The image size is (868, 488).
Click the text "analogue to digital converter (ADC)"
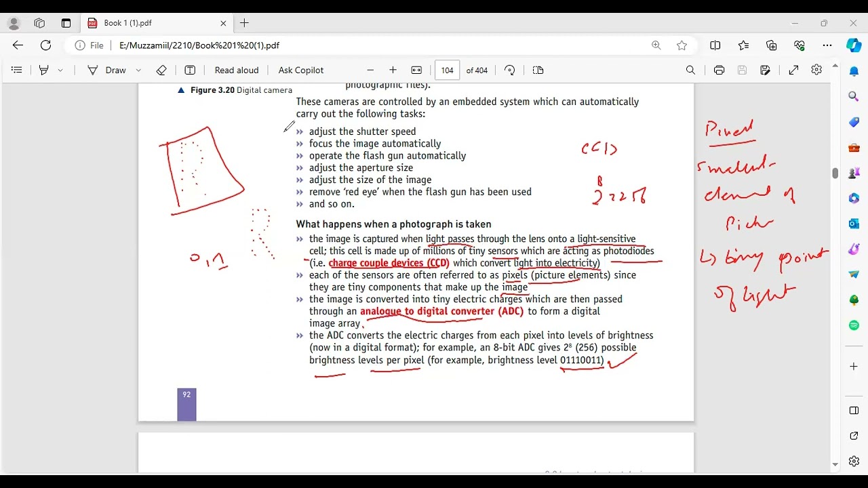click(x=442, y=311)
